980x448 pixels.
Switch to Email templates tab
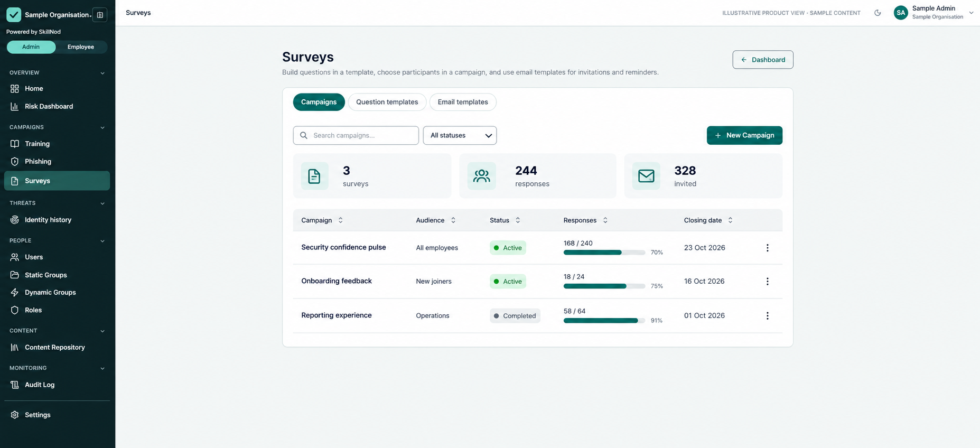click(463, 102)
